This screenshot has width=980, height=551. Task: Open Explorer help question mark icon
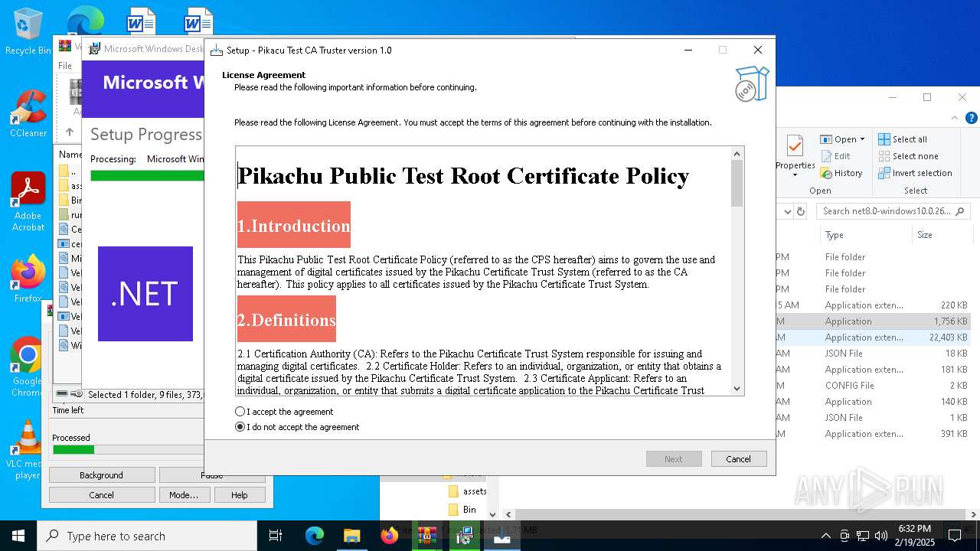[x=972, y=118]
